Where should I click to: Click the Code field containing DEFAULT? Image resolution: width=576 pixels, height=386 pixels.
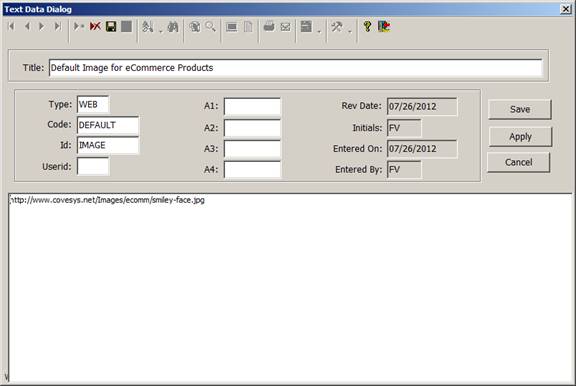[108, 125]
